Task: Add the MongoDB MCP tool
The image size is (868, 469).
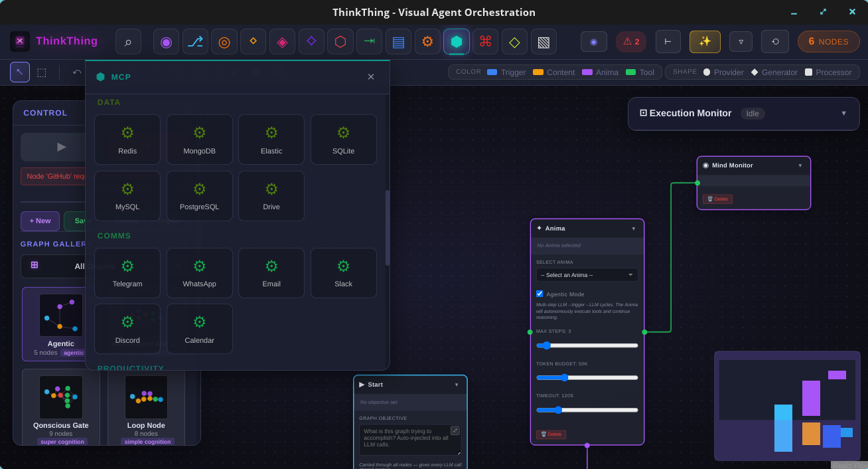Action: pos(199,140)
